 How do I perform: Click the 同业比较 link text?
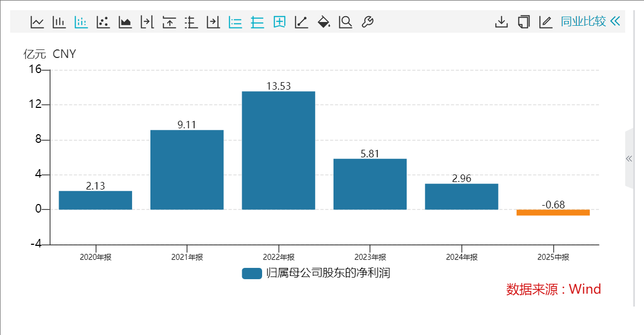[x=583, y=21]
